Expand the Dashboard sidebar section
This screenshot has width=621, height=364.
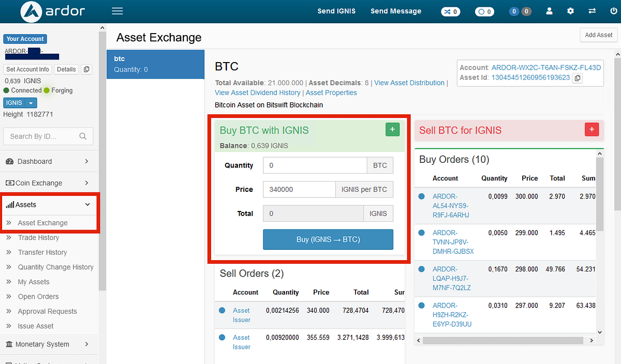click(49, 161)
